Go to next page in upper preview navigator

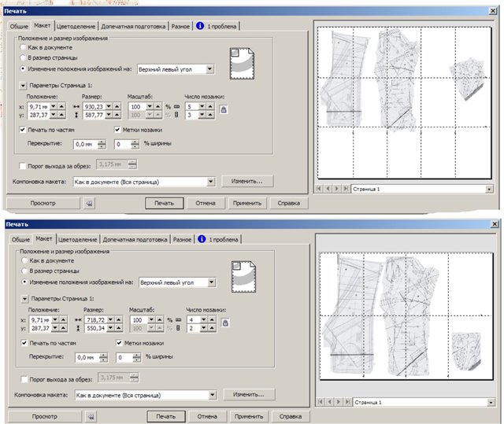pos(339,189)
